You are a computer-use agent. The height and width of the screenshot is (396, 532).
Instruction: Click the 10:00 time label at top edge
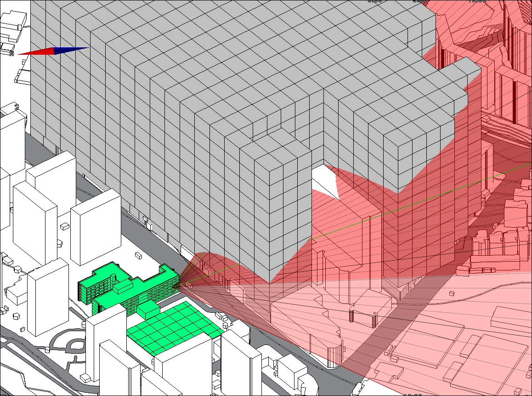[x=477, y=1]
